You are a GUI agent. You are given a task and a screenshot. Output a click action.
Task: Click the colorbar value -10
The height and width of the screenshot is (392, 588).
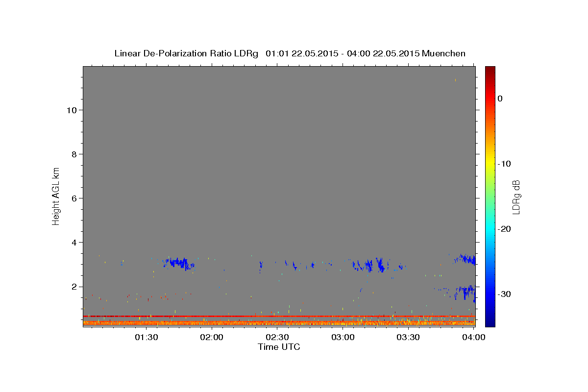(505, 164)
